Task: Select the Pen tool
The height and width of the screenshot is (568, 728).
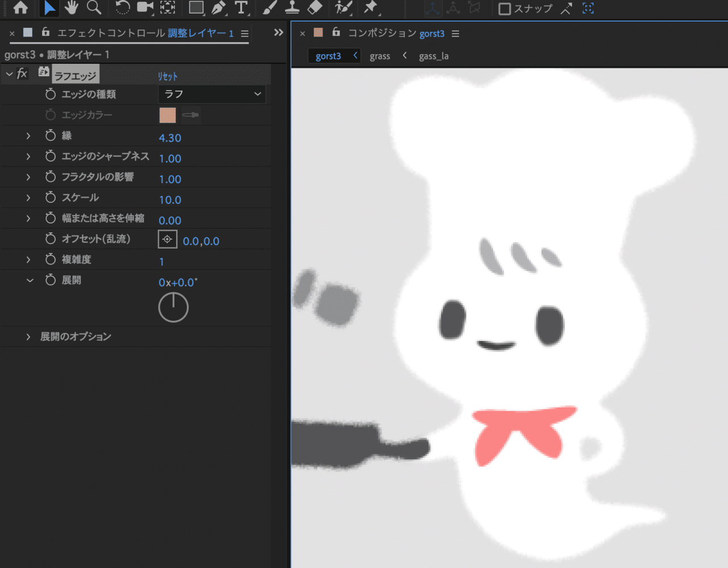Action: pyautogui.click(x=218, y=7)
